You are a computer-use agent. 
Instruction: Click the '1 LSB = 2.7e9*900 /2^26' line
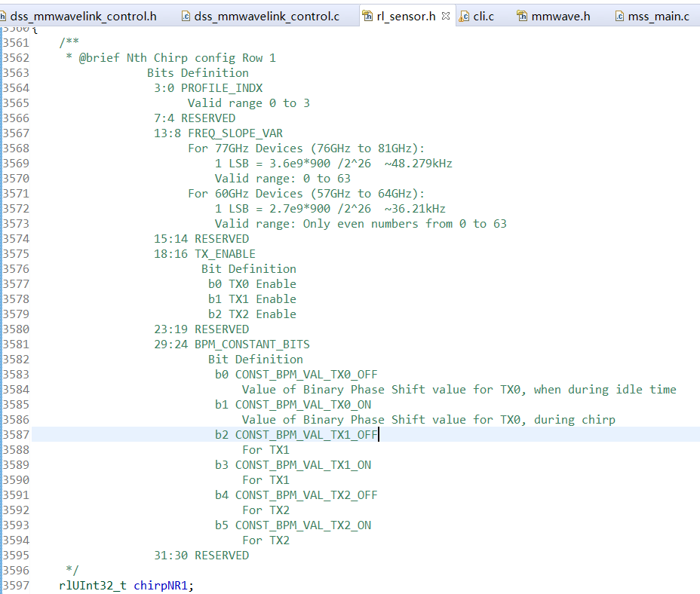click(x=330, y=209)
